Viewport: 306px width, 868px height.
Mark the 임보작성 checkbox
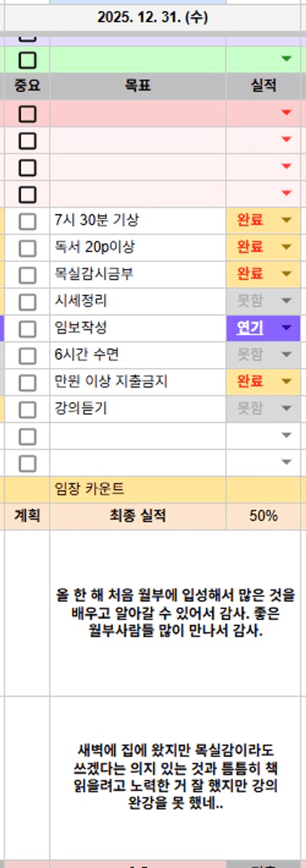click(27, 329)
